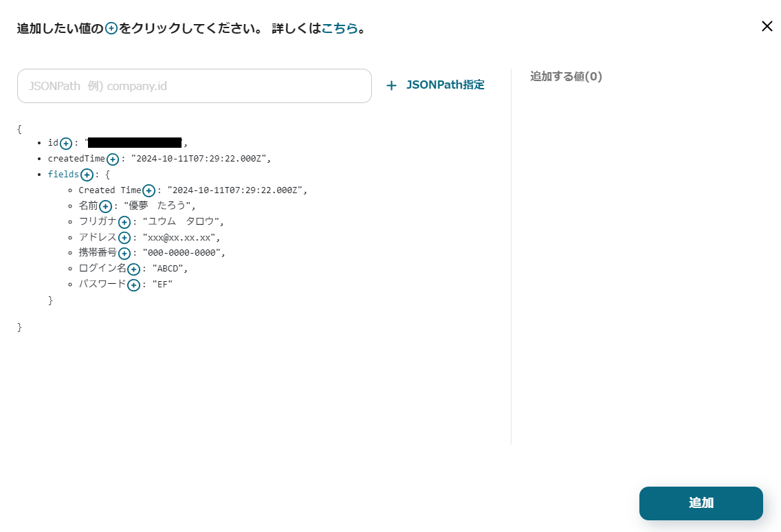781x532 pixels.
Task: Click plus icon next to フリガナ
Action: 124,222
